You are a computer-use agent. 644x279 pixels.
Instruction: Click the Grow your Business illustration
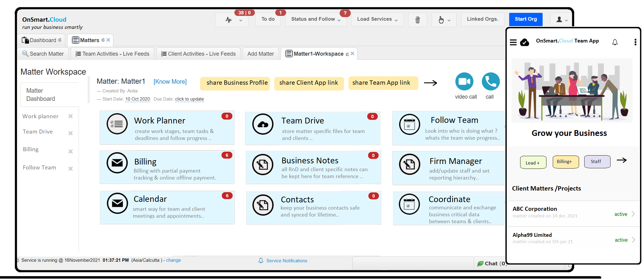coord(572,90)
